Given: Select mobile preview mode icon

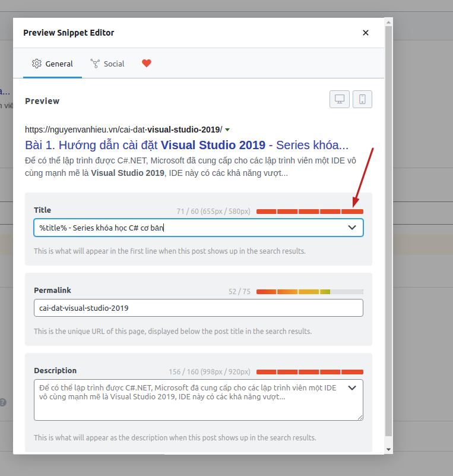Looking at the screenshot, I should pos(362,99).
